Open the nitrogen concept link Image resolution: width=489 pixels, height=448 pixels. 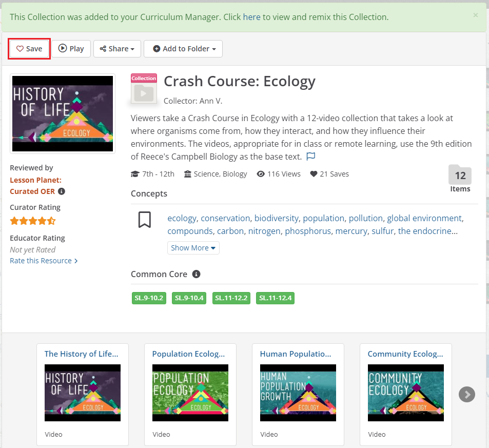(x=264, y=231)
